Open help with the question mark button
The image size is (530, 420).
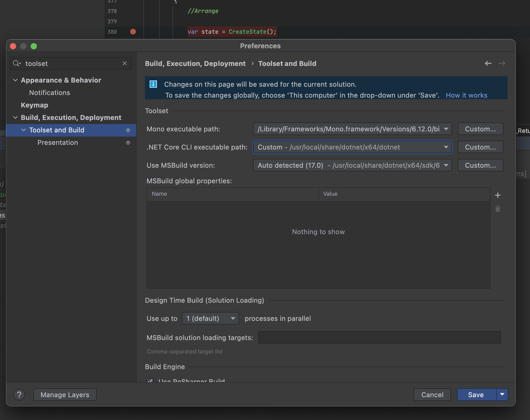coord(19,395)
